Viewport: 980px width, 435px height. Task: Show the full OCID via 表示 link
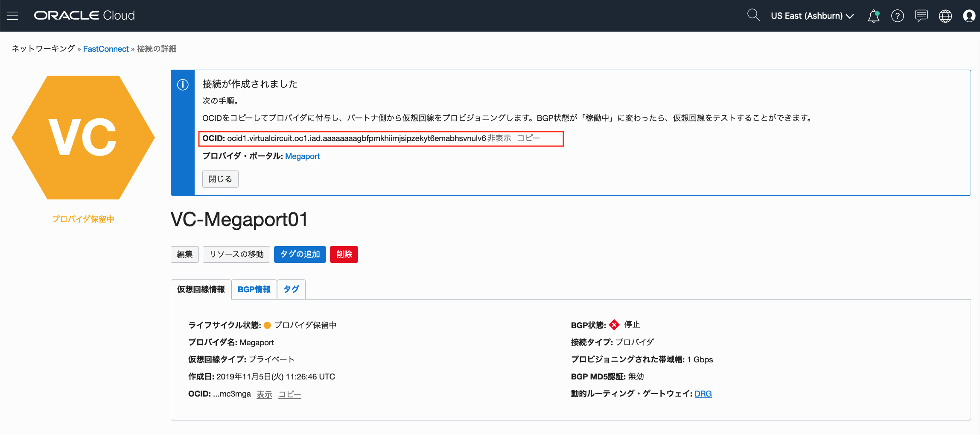265,394
